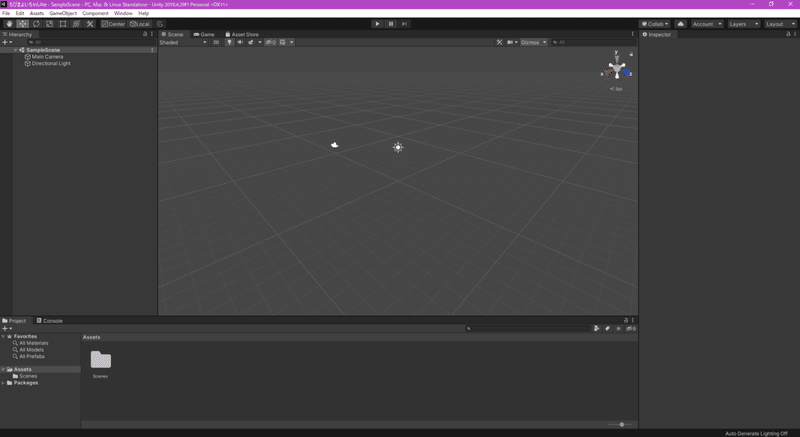This screenshot has height=437, width=800.
Task: Toggle scene lighting lightbulb
Action: pos(230,42)
